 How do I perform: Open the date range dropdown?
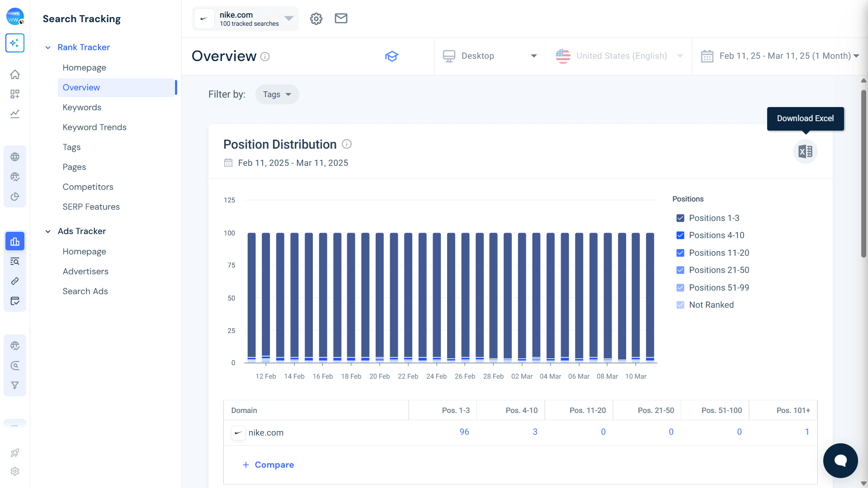tap(780, 56)
